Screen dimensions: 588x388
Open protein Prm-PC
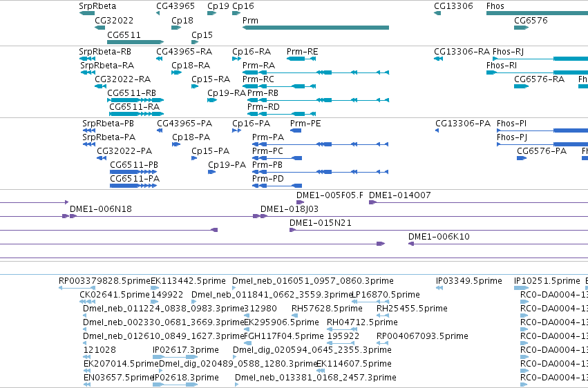point(268,151)
